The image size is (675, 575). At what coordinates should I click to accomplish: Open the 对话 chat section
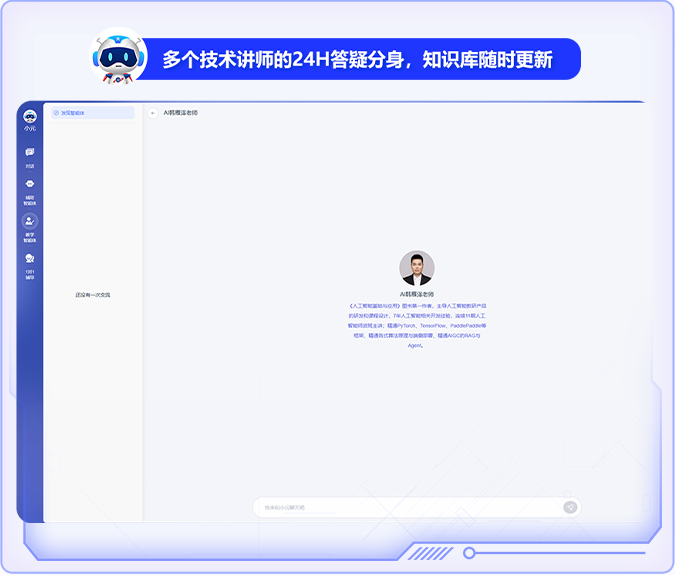30,152
